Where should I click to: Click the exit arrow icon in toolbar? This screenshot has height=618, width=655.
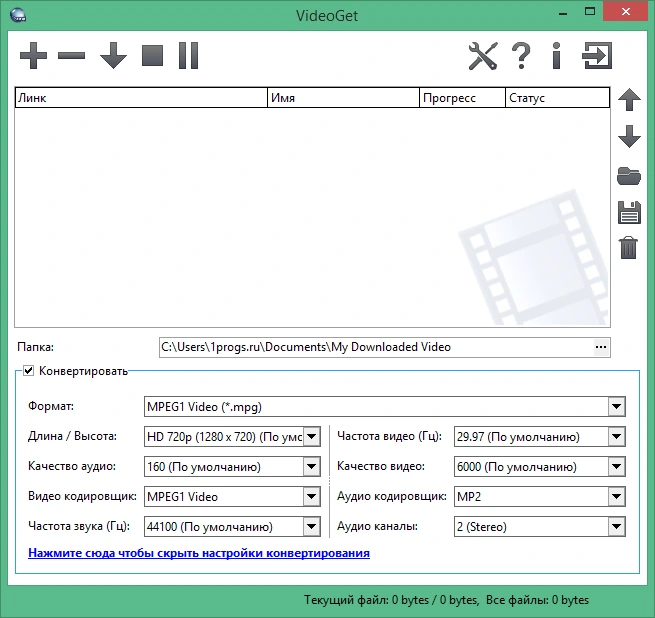tap(597, 56)
